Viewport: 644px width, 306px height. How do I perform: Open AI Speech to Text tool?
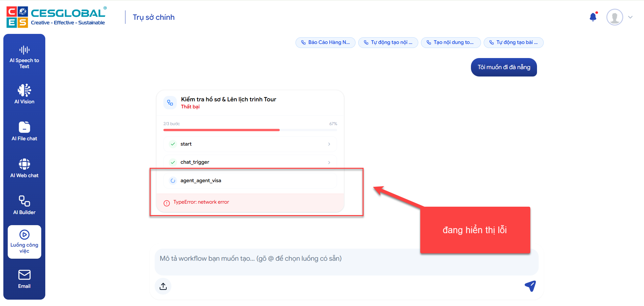coord(24,57)
